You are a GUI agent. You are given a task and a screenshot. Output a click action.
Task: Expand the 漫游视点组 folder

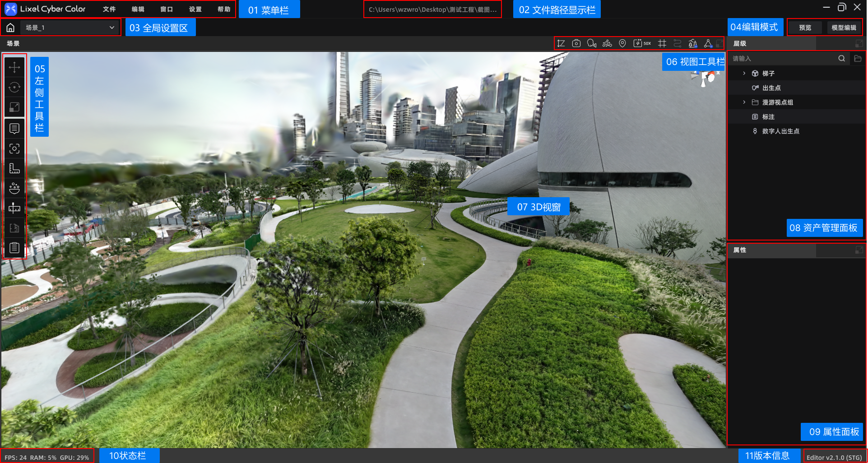(744, 102)
